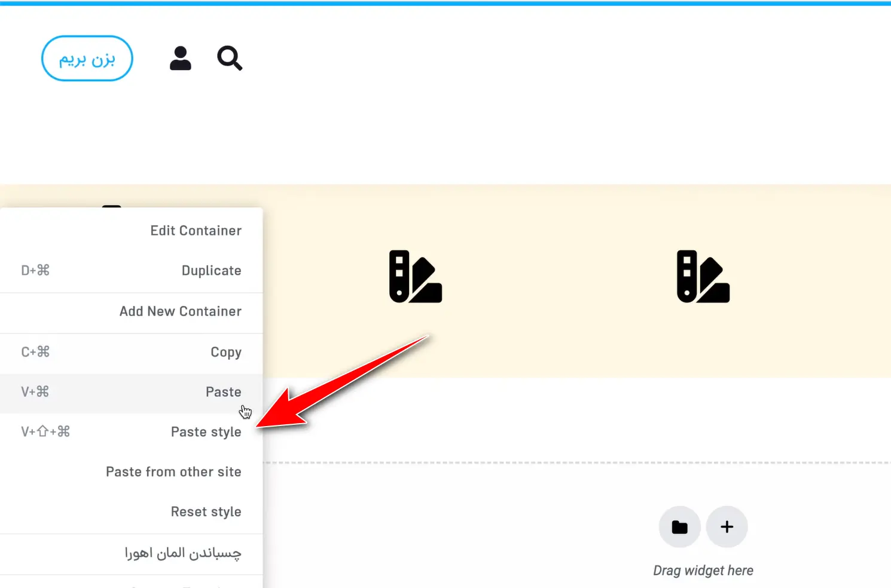Select Duplicate from the context menu
The width and height of the screenshot is (891, 588).
pos(211,270)
